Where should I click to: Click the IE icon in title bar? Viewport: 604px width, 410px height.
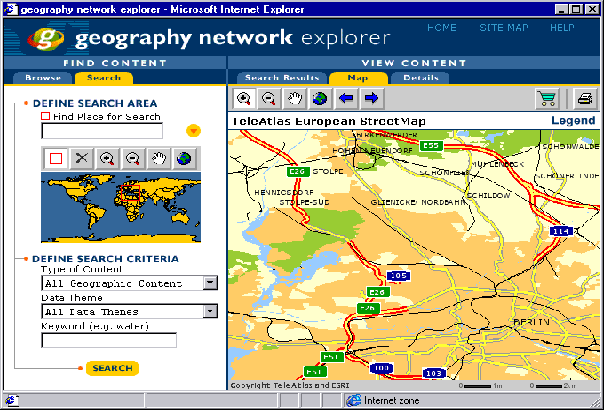pos(10,9)
